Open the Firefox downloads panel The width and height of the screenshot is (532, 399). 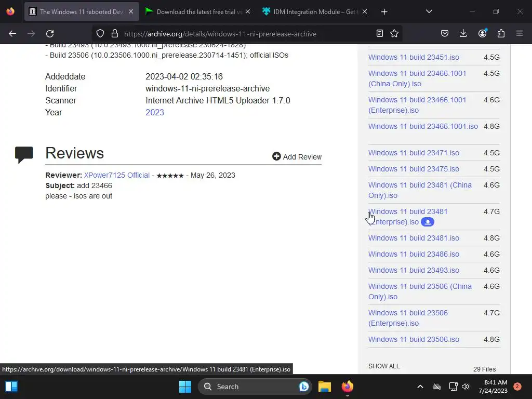463,34
